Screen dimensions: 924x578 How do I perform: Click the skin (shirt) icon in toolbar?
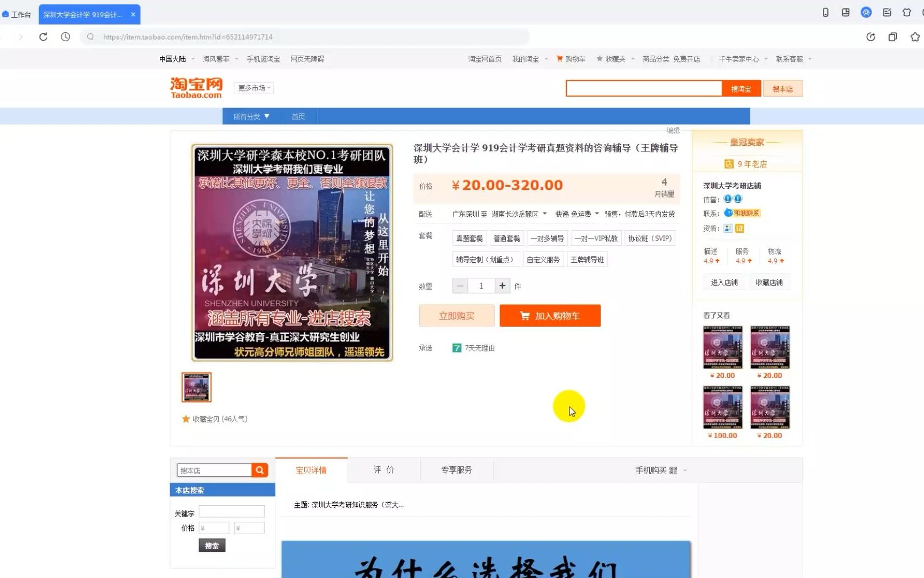[x=907, y=12]
